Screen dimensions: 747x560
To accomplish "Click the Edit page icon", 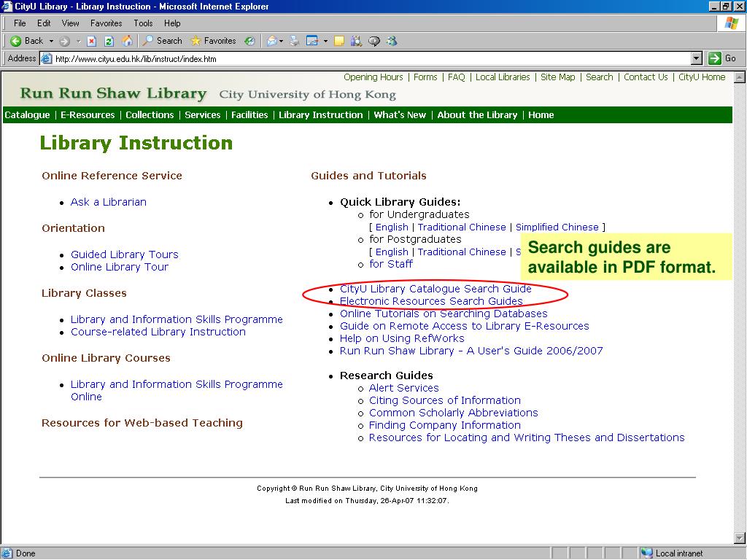I will (x=312, y=42).
